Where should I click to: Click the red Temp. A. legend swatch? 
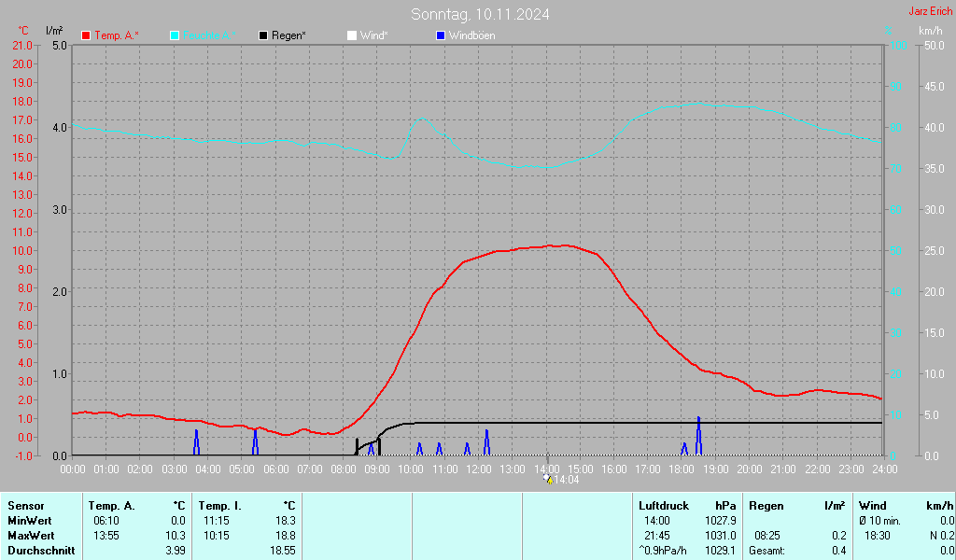tap(86, 35)
